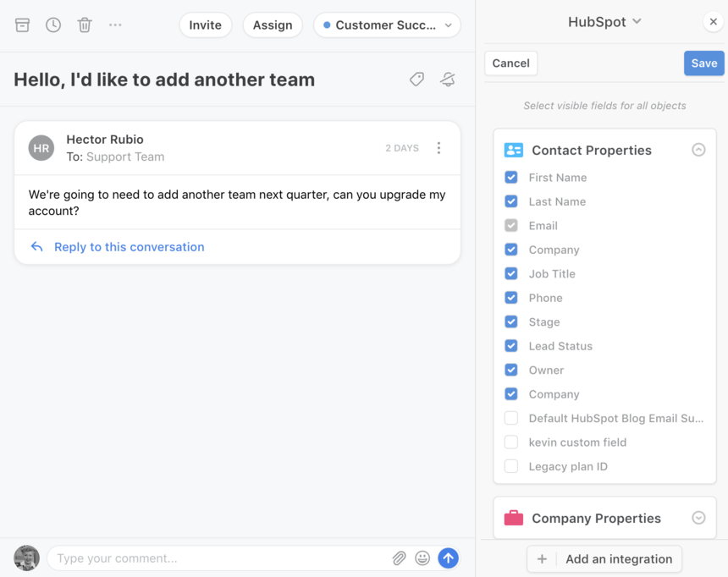Uncheck the Stage checkbox
Viewport: 728px width, 577px height.
511,321
